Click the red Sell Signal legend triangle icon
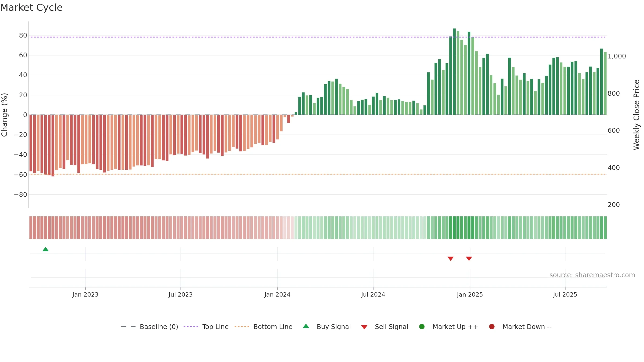The image size is (644, 362). coord(364,327)
